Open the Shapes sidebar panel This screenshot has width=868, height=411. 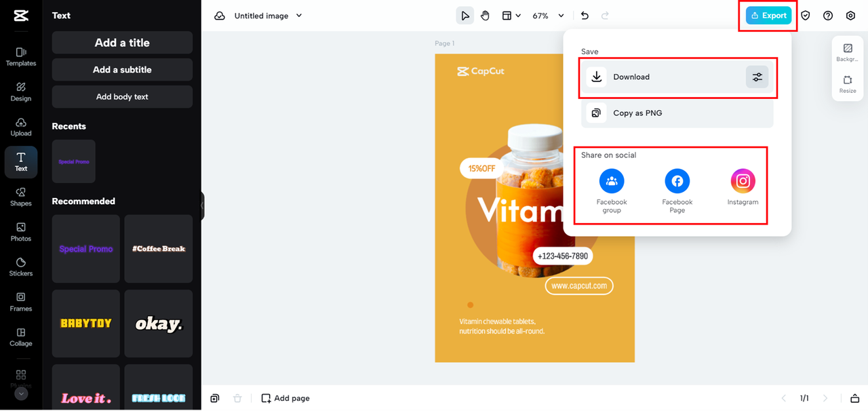coord(21,197)
